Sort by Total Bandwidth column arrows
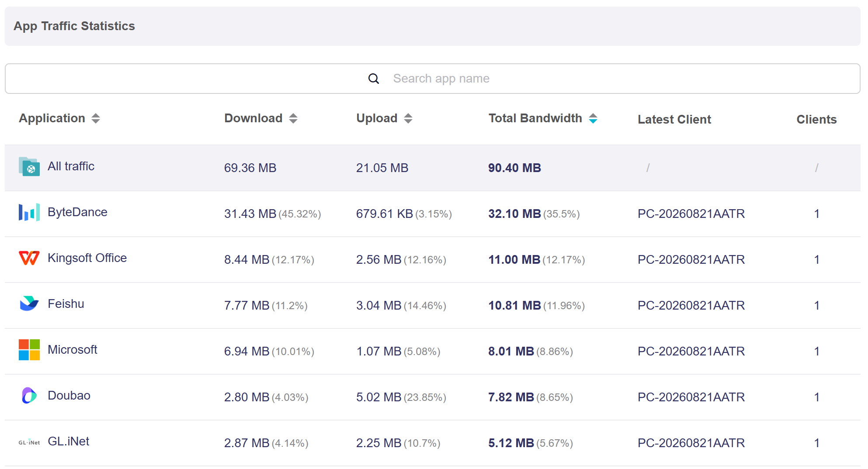The height and width of the screenshot is (469, 868). point(593,118)
